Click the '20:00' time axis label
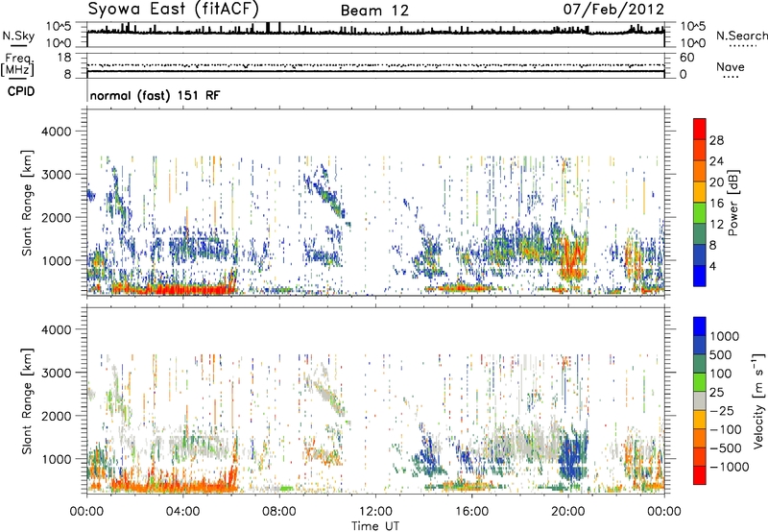This screenshot has height=532, width=768. click(567, 512)
